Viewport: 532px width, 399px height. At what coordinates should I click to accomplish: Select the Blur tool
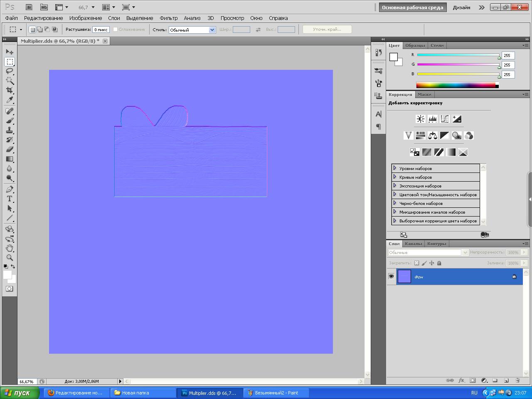coord(10,168)
